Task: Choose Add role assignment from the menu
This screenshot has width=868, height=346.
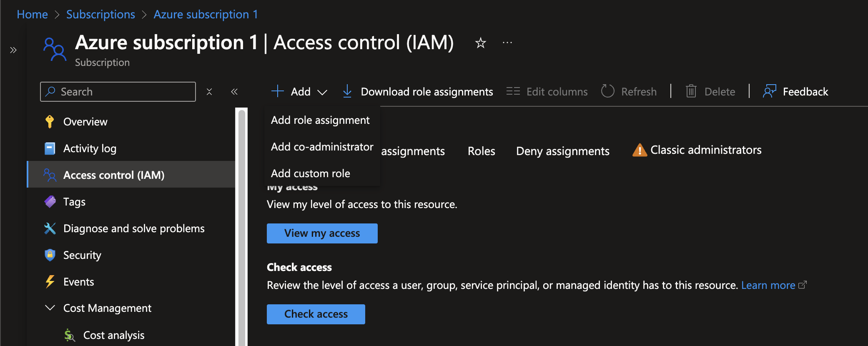Action: click(x=320, y=120)
